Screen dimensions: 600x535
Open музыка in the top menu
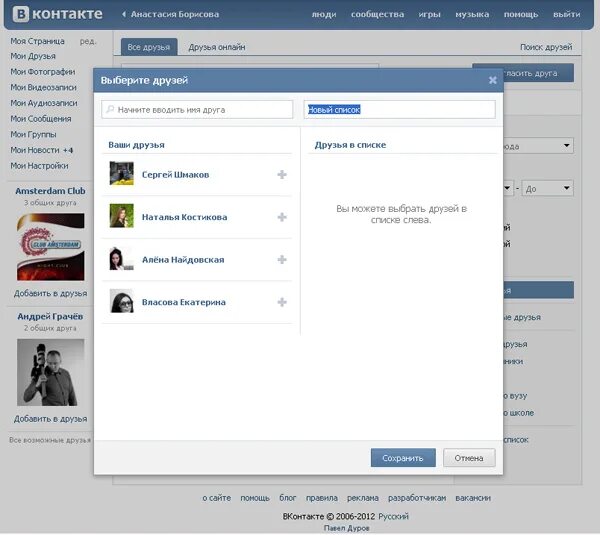point(472,15)
